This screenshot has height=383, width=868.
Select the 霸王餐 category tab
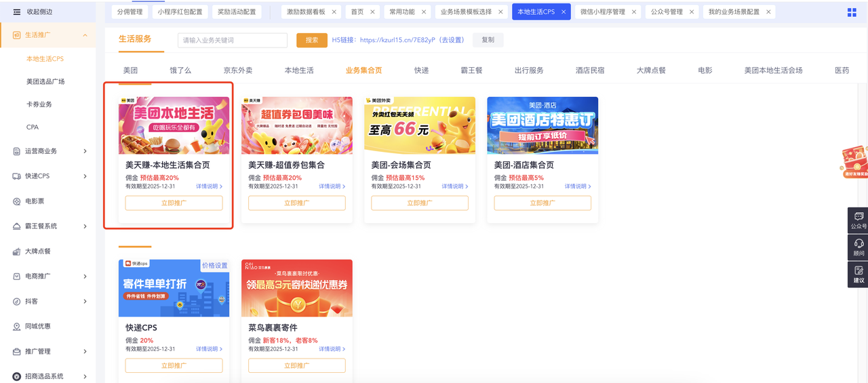pyautogui.click(x=471, y=70)
